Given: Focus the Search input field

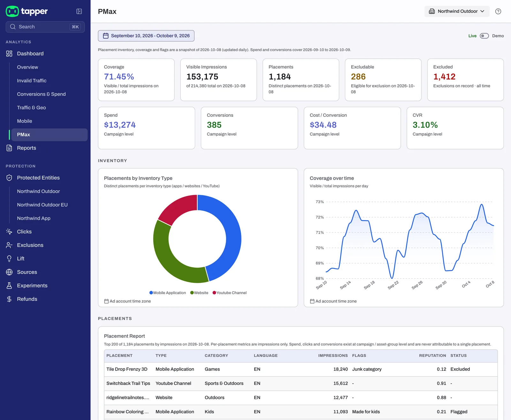Looking at the screenshot, I should pyautogui.click(x=45, y=27).
